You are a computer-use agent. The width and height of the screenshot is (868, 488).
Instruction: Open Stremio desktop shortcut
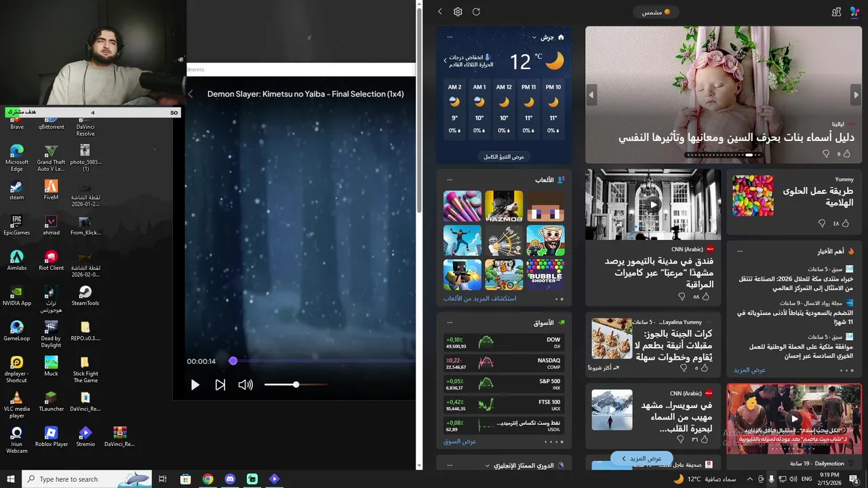pos(85,437)
